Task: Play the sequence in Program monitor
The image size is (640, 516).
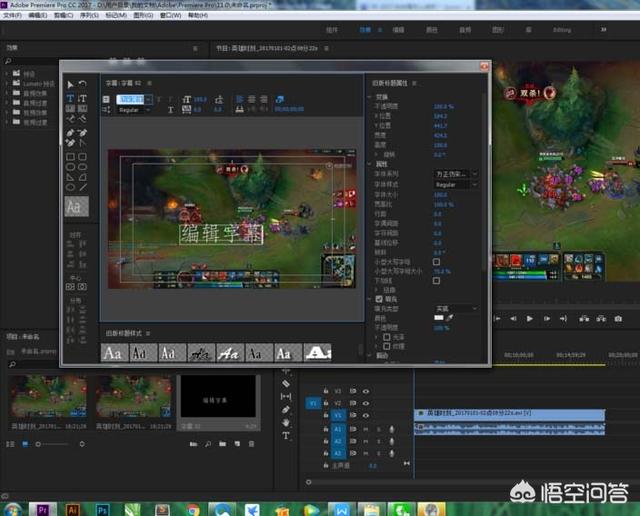Action: tap(529, 318)
